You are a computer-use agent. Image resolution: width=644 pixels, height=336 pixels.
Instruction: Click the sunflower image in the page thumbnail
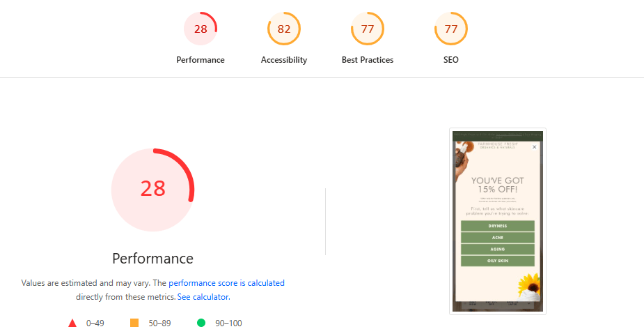[x=529, y=284]
